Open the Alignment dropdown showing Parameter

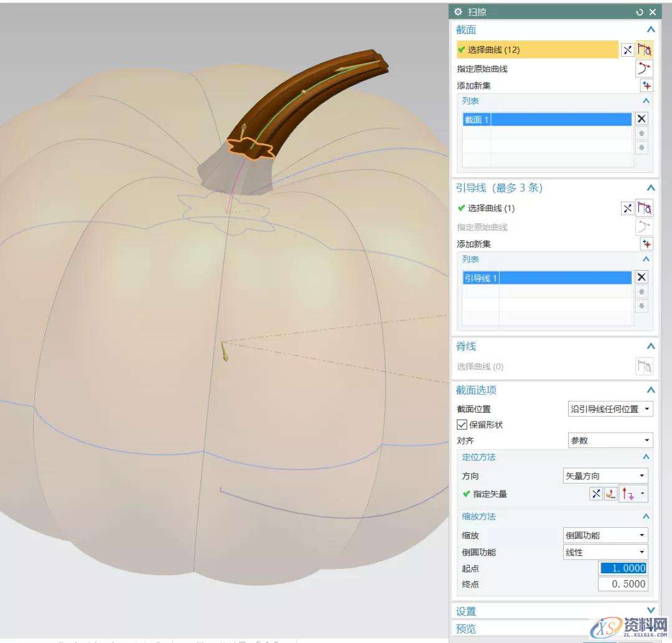tap(610, 441)
